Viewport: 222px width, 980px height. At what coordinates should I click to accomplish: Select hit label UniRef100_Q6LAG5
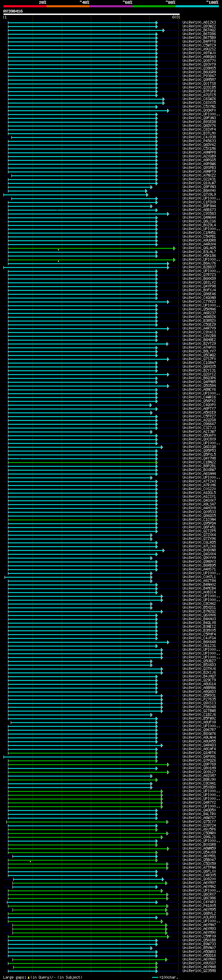(x=199, y=248)
